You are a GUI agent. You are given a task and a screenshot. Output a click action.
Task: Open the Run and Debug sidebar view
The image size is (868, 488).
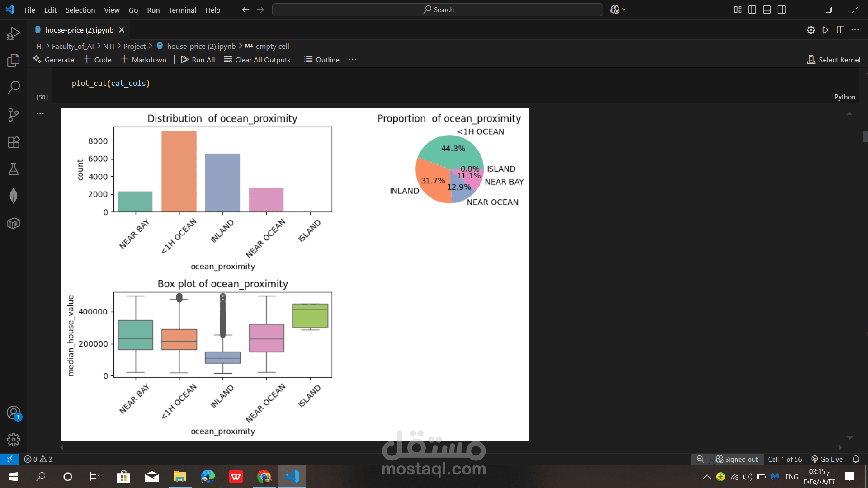(14, 33)
